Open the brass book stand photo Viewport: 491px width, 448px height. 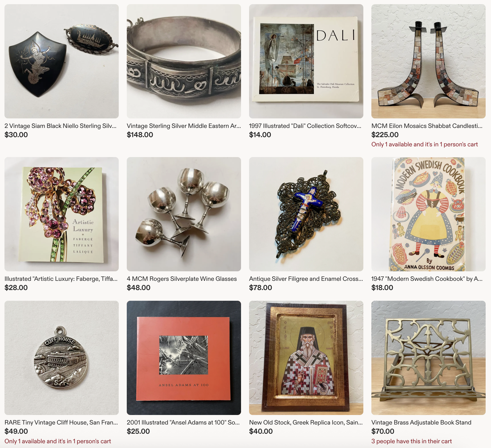tap(429, 358)
